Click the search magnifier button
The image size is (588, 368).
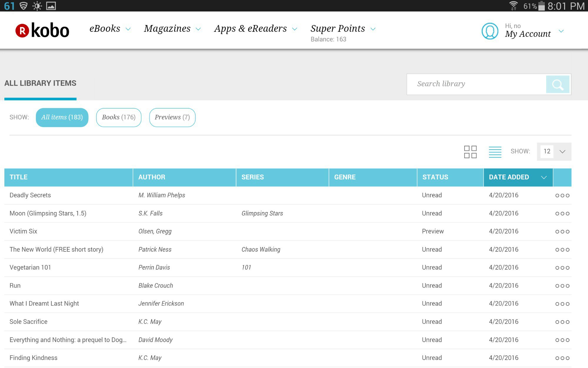point(557,84)
